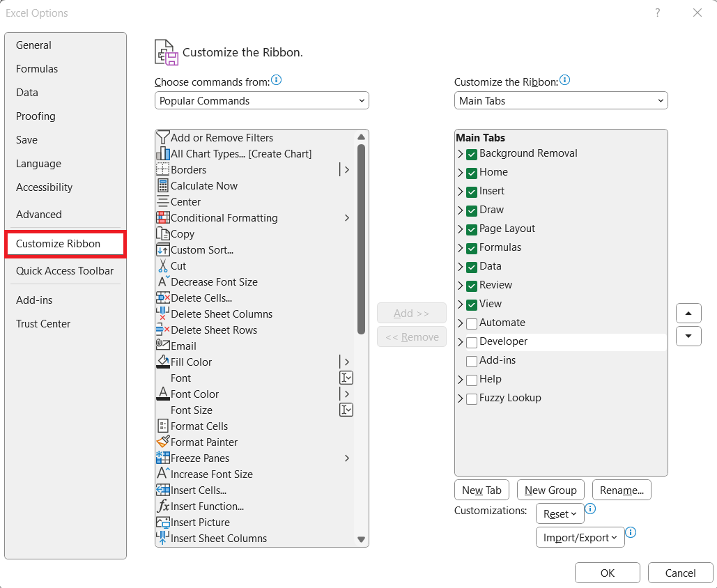Click the Freeze Panes icon
This screenshot has height=588, width=717.
click(163, 458)
